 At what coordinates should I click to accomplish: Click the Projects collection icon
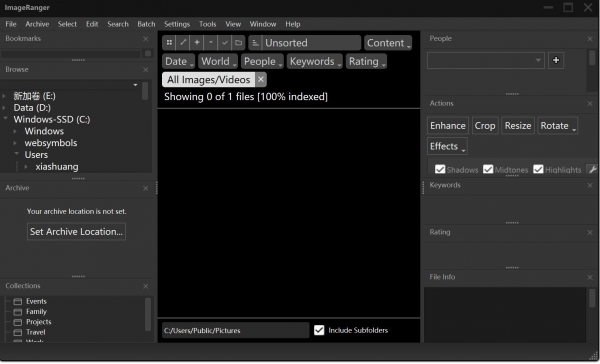click(18, 322)
